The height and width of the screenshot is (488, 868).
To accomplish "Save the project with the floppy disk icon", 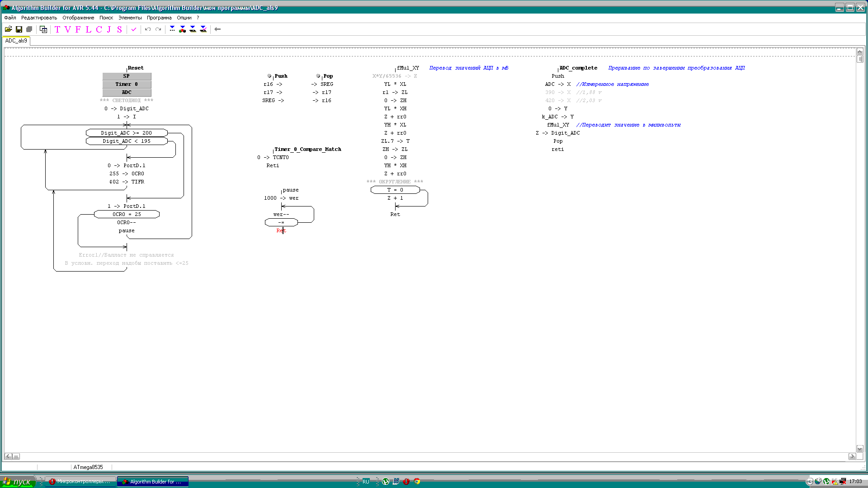I will [x=19, y=29].
